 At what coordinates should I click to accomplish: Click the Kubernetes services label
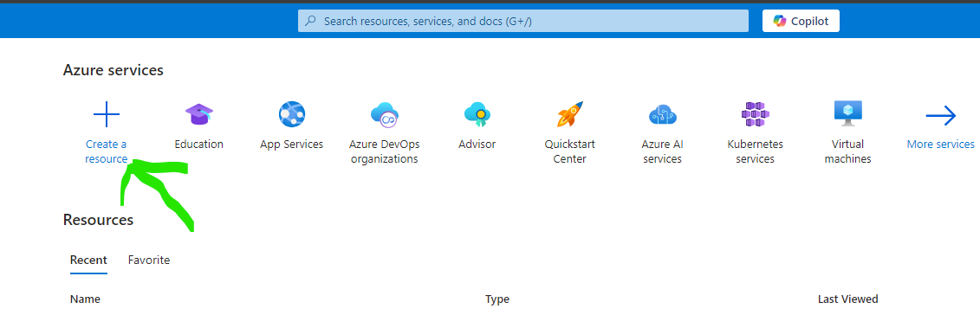click(755, 151)
